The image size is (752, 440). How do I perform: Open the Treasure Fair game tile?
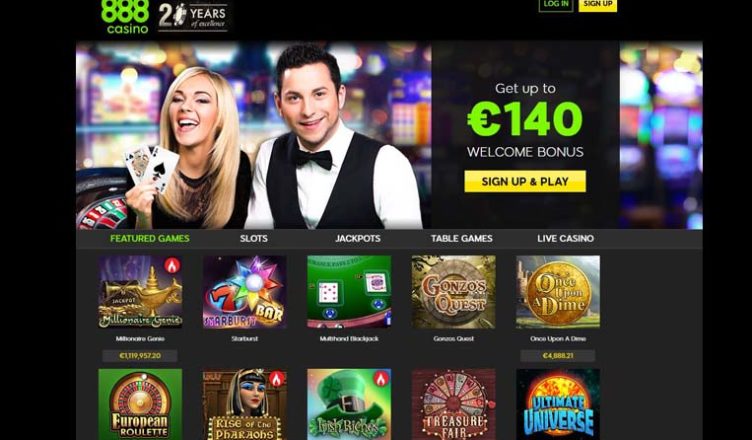454,404
